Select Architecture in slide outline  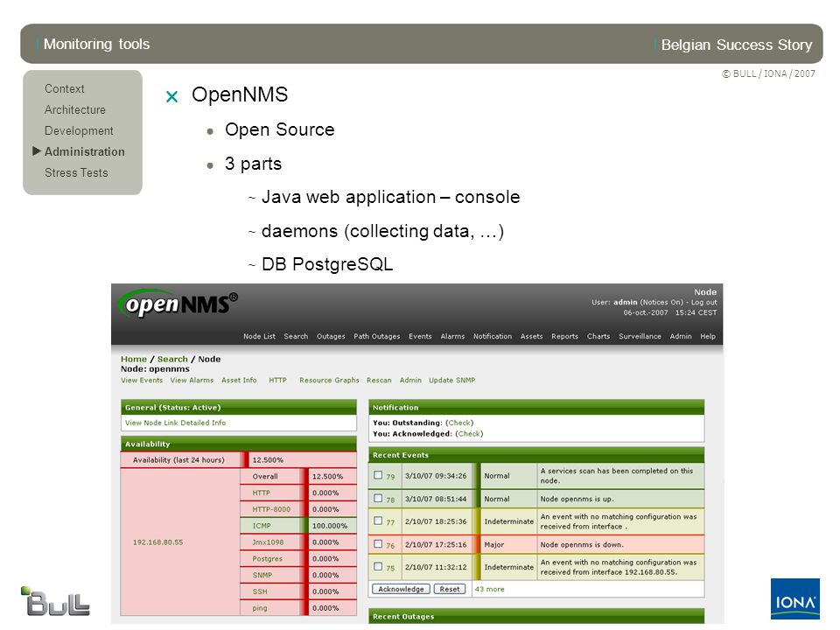75,110
